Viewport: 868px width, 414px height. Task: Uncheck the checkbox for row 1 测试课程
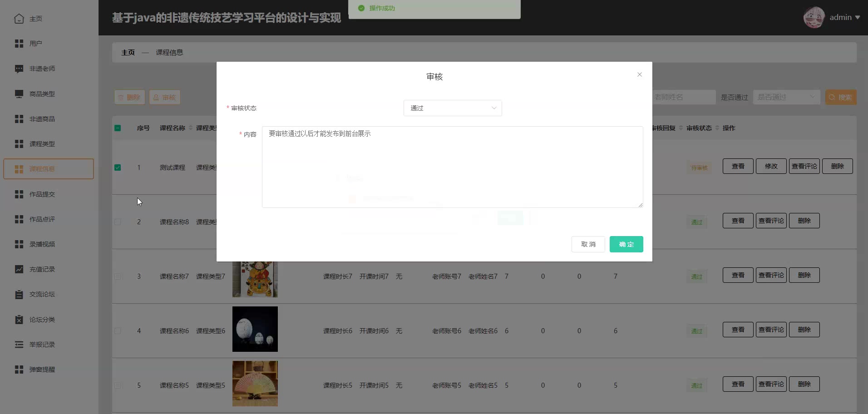[118, 168]
